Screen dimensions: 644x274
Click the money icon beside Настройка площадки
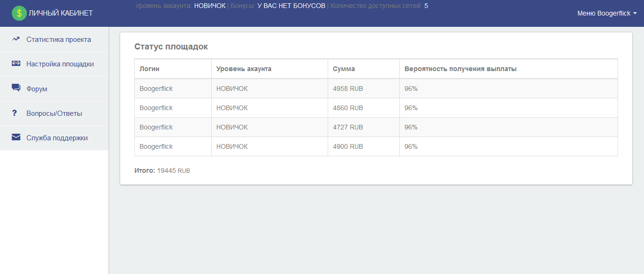[x=16, y=64]
